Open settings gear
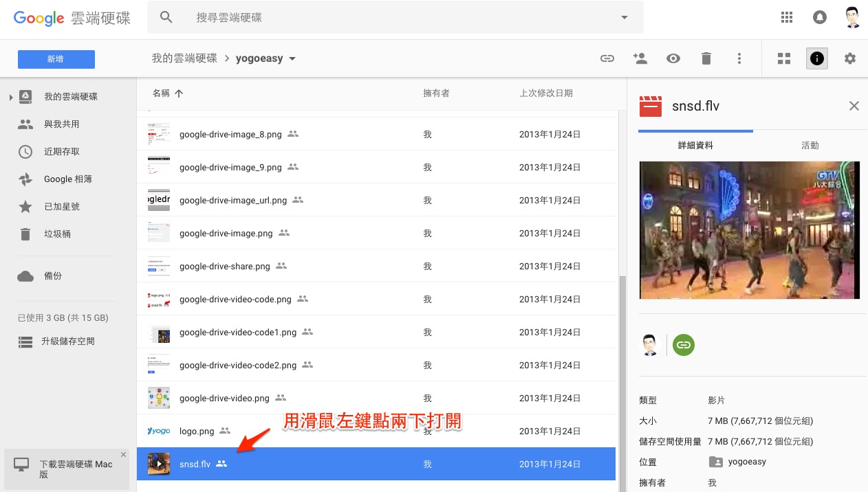This screenshot has height=492, width=868. [x=850, y=58]
